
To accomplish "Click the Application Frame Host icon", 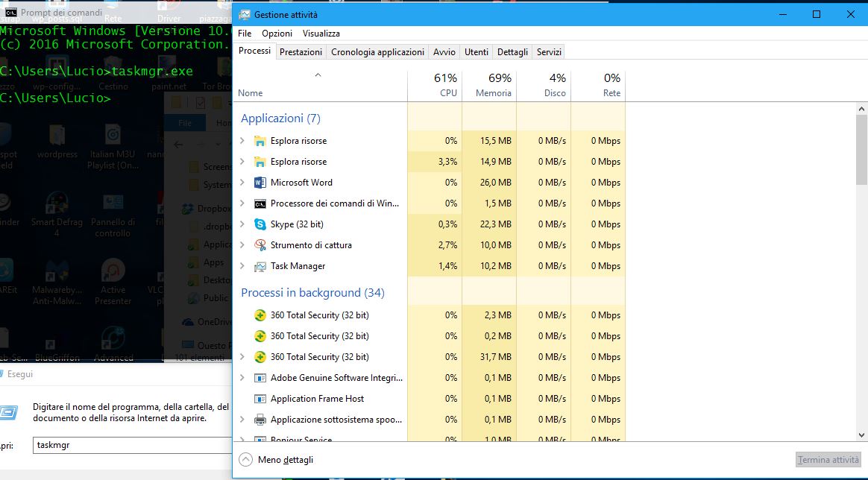I will tap(260, 399).
